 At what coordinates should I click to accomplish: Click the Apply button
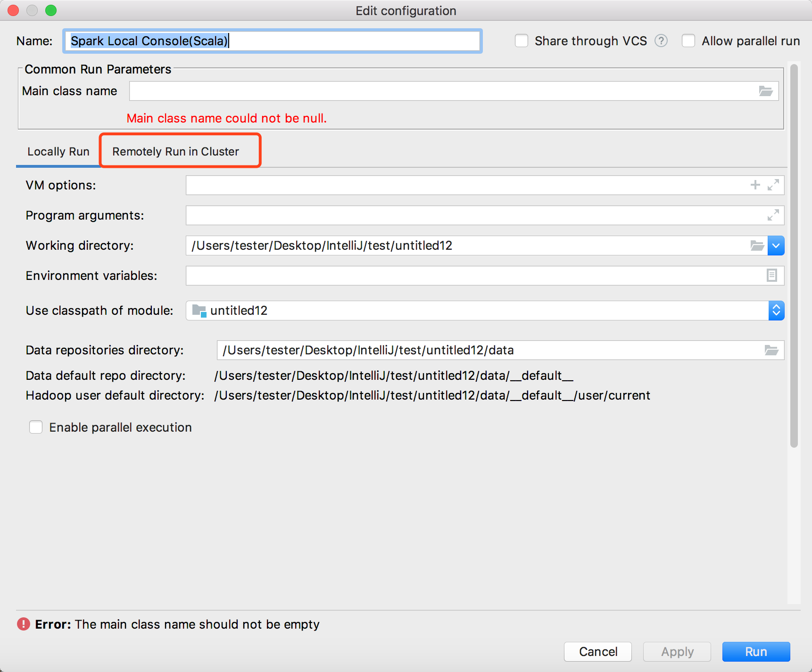pyautogui.click(x=677, y=652)
